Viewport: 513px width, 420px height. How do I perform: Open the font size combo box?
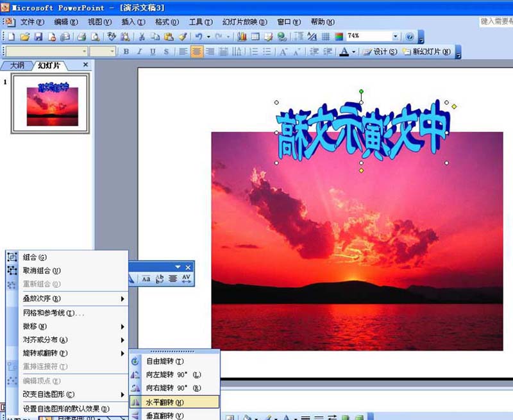pyautogui.click(x=112, y=51)
